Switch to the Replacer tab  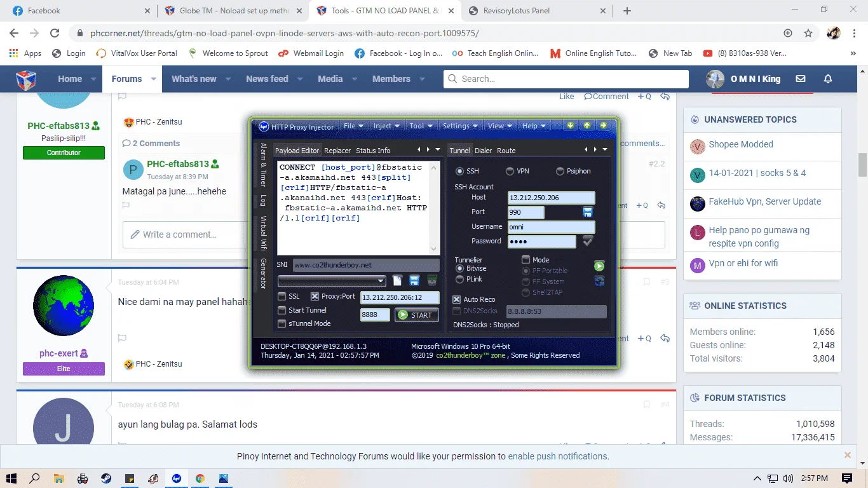pyautogui.click(x=337, y=151)
